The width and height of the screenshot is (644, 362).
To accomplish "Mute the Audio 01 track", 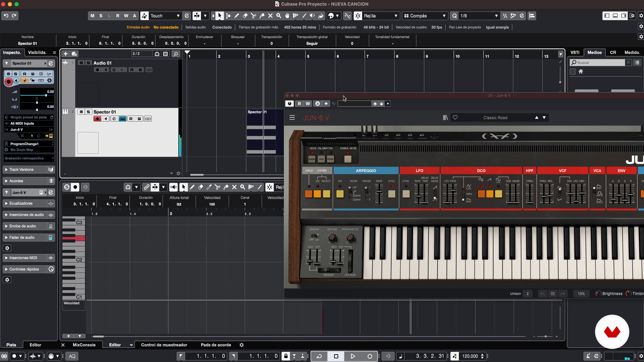I will tap(81, 63).
